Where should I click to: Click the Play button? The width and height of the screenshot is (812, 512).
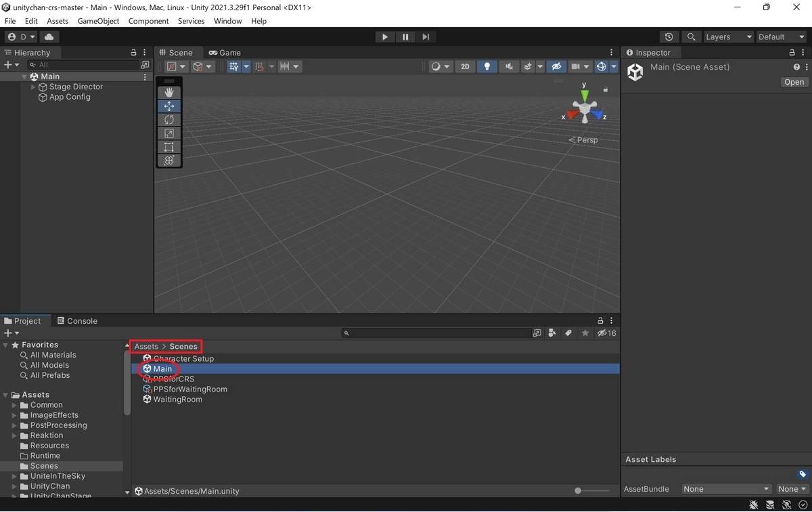point(385,37)
